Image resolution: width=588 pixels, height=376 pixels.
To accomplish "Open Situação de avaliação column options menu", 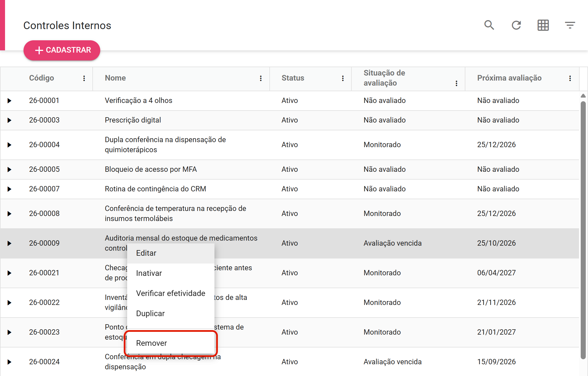I will tap(456, 83).
